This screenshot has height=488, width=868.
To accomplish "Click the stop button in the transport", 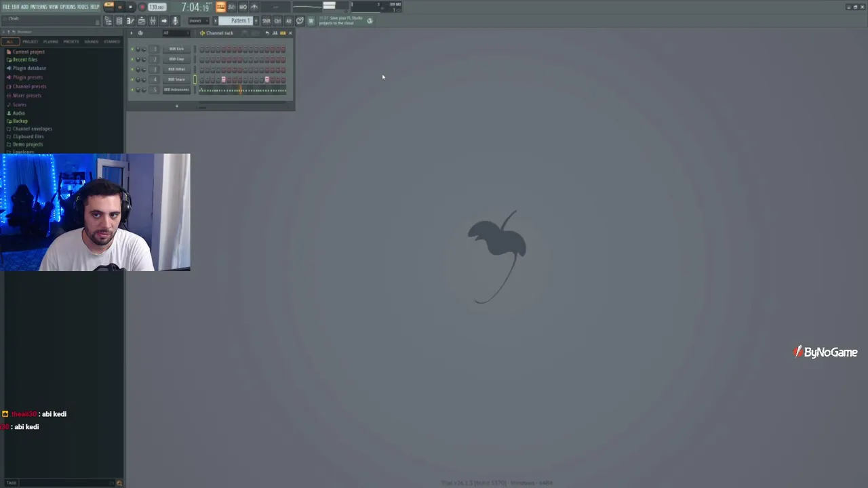I will [130, 7].
